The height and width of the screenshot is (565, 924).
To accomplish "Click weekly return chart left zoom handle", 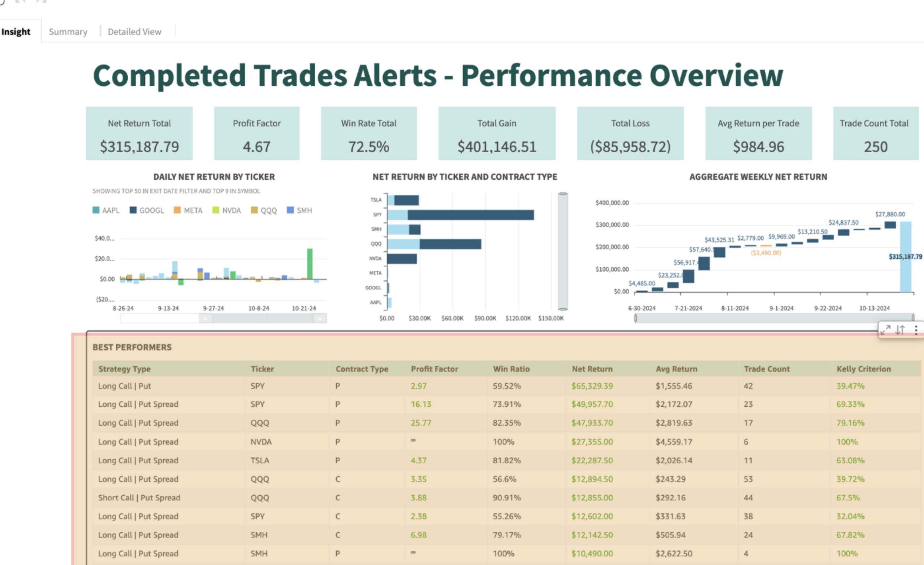I will 635,318.
